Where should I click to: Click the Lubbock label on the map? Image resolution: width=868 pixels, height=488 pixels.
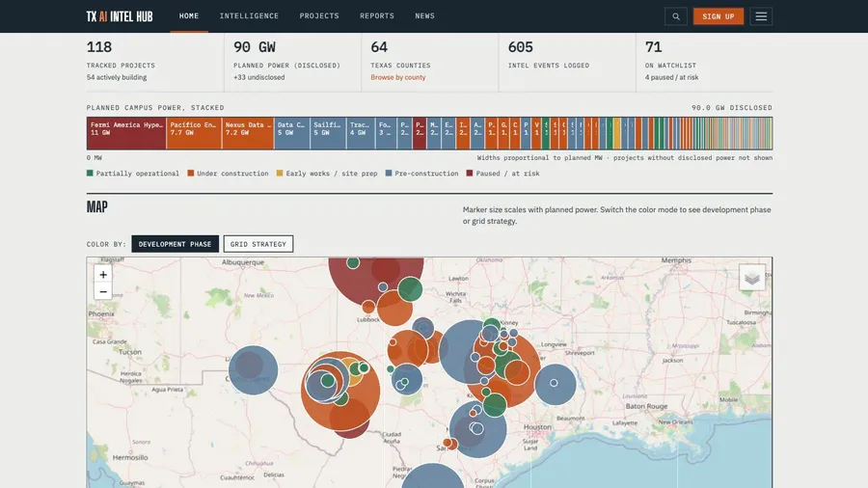pyautogui.click(x=368, y=319)
